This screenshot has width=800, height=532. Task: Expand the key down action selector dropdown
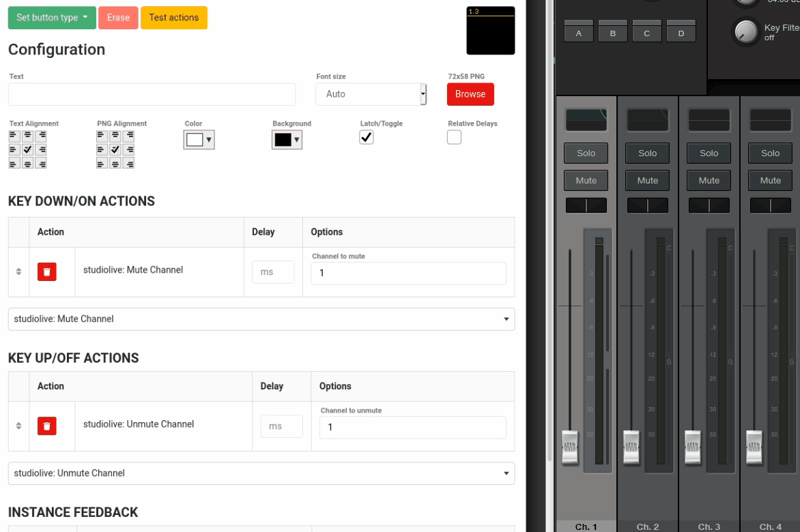click(x=261, y=319)
